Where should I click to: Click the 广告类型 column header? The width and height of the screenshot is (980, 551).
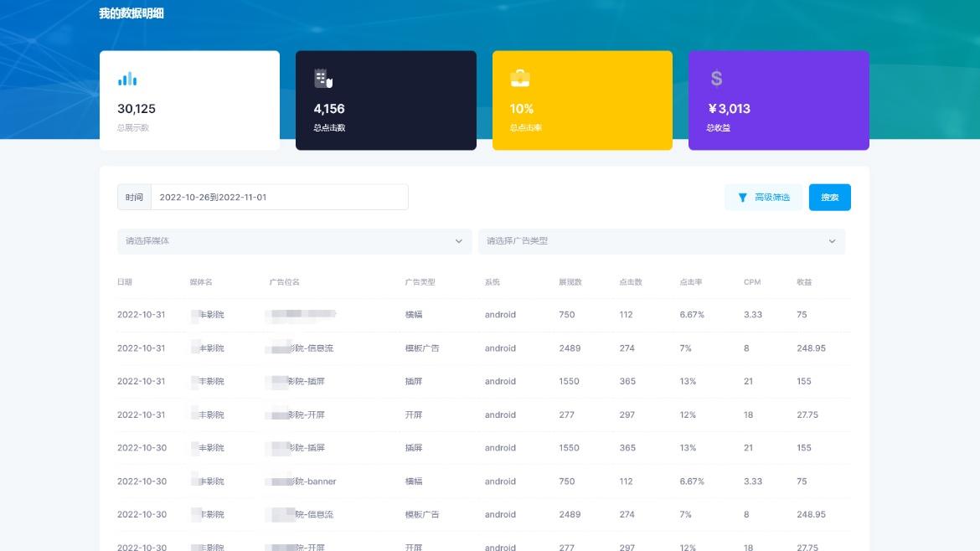pyautogui.click(x=420, y=282)
